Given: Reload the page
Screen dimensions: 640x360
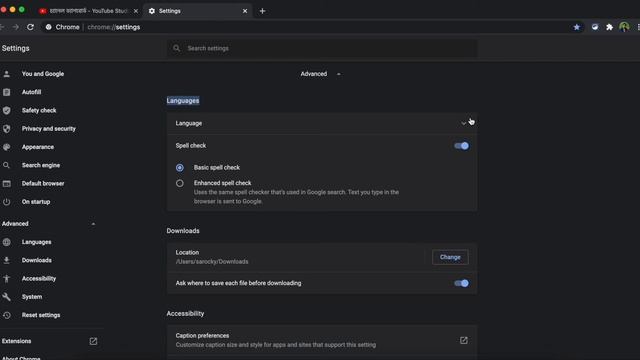Looking at the screenshot, I should click(x=30, y=27).
